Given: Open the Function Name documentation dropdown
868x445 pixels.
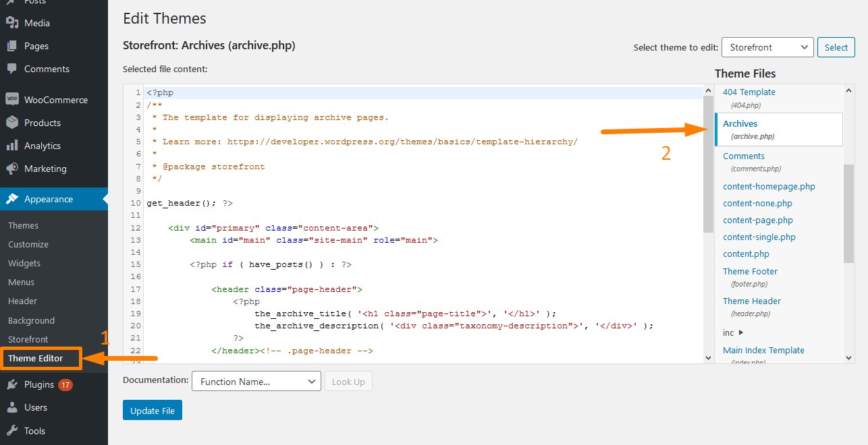Looking at the screenshot, I should point(256,382).
